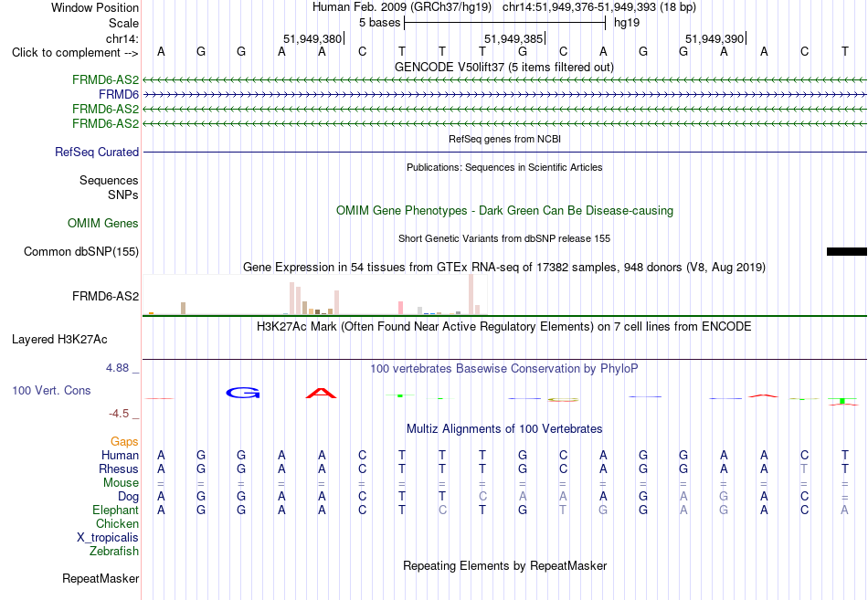Click the FRMD6-AS2 GTEx track label

106,296
